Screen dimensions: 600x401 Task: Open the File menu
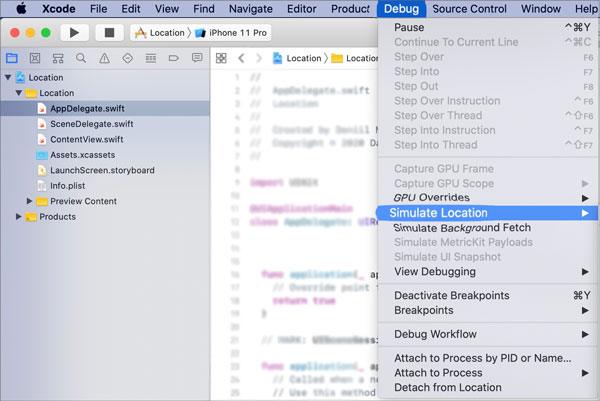click(x=98, y=8)
